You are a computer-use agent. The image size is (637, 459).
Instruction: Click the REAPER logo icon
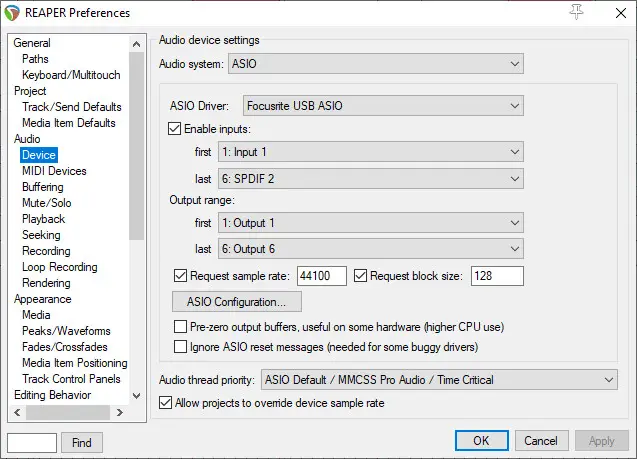(x=11, y=13)
